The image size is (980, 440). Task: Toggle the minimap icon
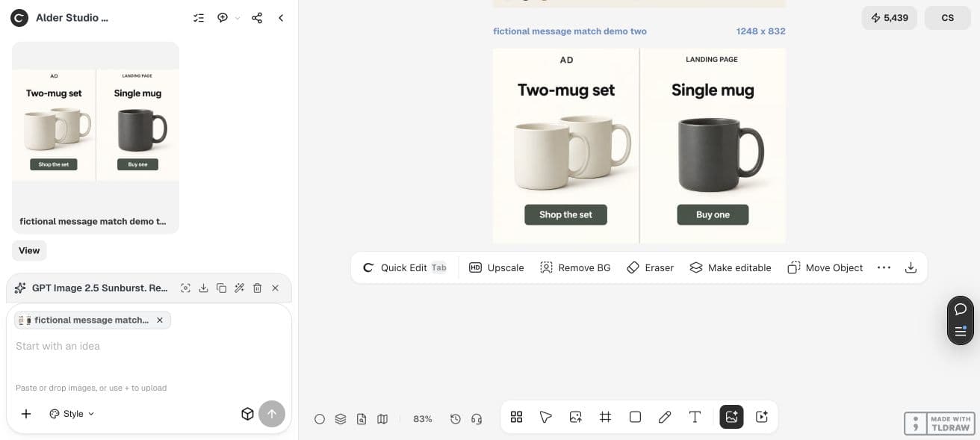pyautogui.click(x=382, y=419)
